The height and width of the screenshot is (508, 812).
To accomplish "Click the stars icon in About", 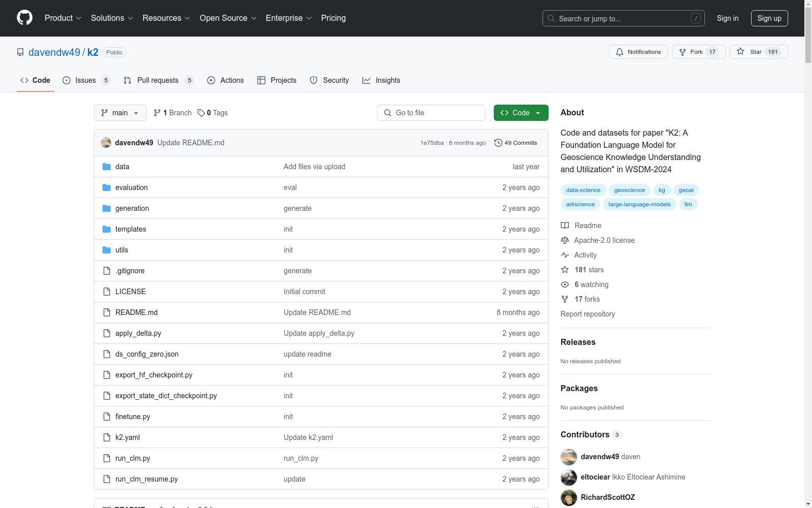I will 565,270.
